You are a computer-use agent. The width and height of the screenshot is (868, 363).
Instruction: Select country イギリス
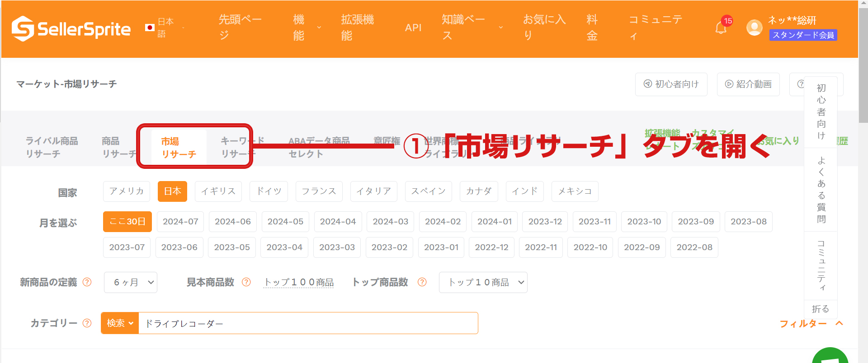[218, 191]
